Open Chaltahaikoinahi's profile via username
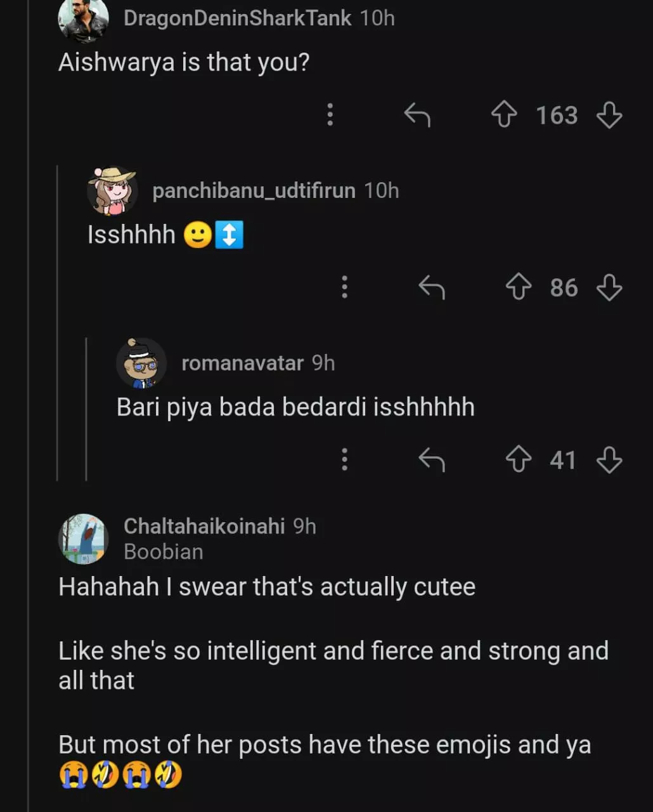653x812 pixels. (x=204, y=526)
